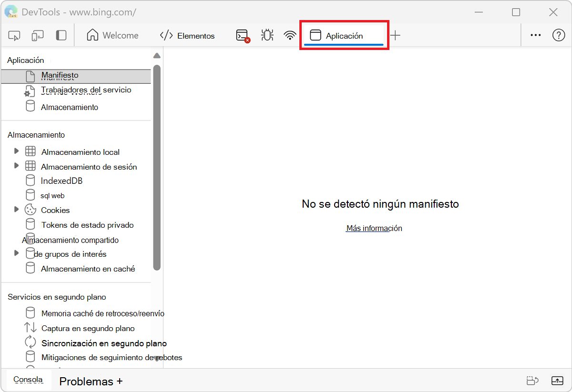
Task: Open the Network wifi icon tab
Action: [x=290, y=36]
